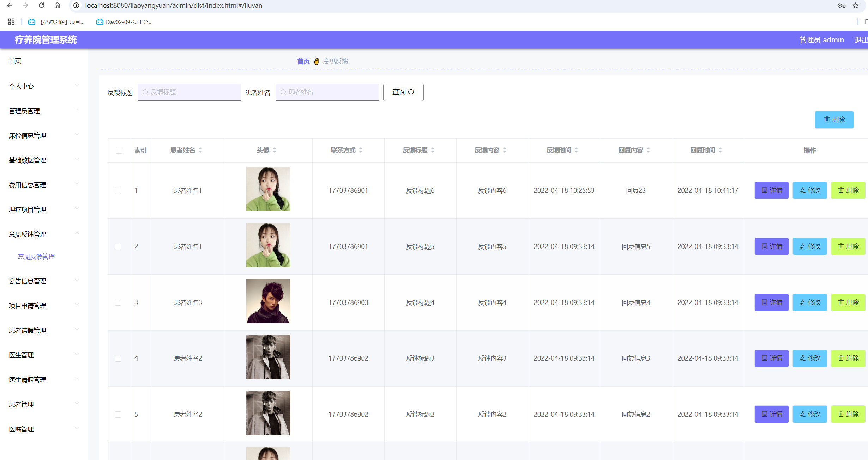Sort by 患者姓名 column sort arrows
Image resolution: width=868 pixels, height=460 pixels.
(x=200, y=150)
